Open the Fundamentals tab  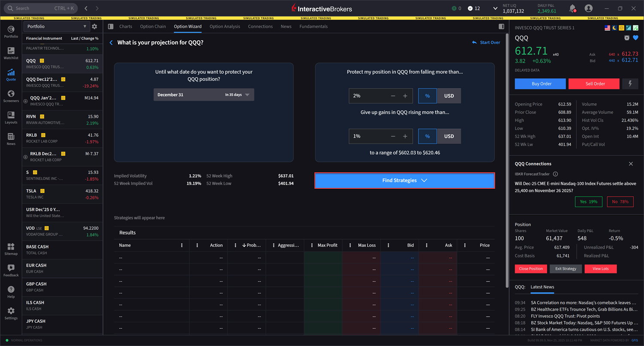coord(313,27)
